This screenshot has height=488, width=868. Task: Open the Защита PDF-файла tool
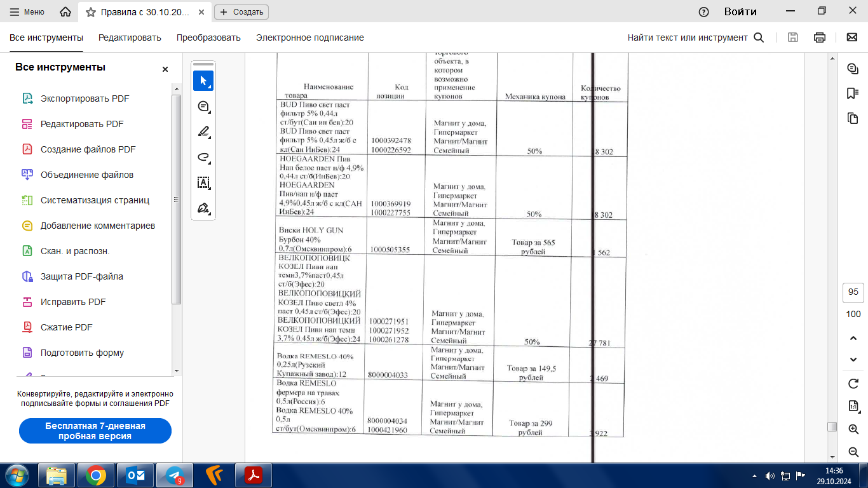pos(82,276)
